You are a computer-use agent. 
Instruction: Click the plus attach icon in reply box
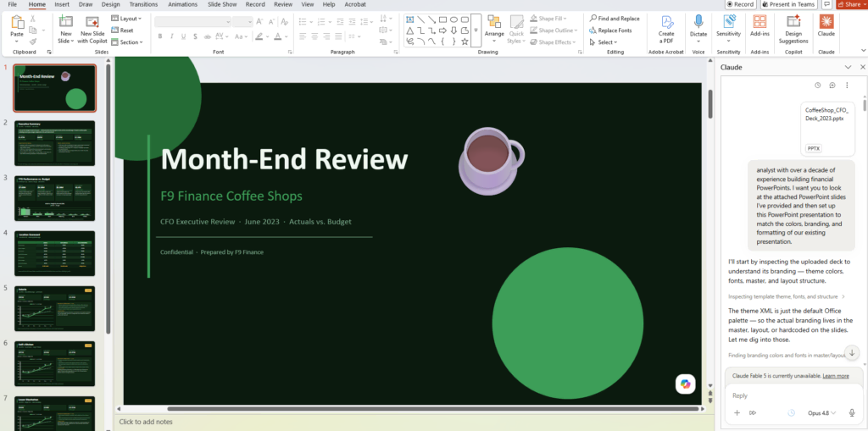coord(737,412)
